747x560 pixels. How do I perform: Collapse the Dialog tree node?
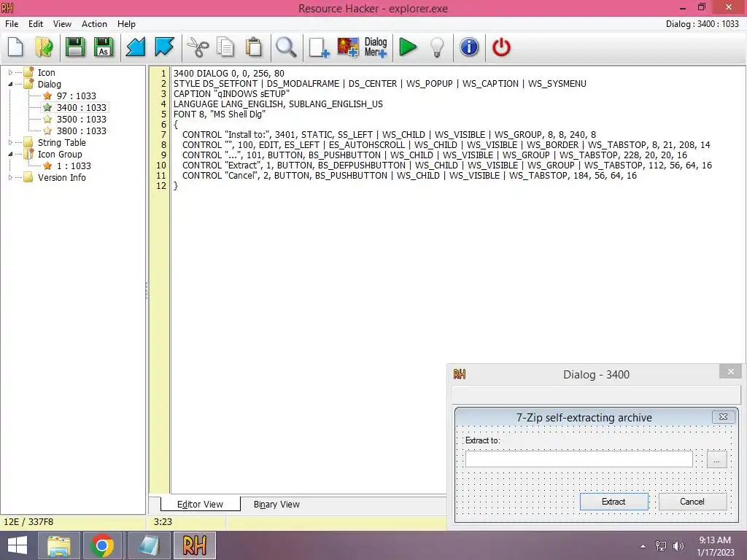point(10,85)
